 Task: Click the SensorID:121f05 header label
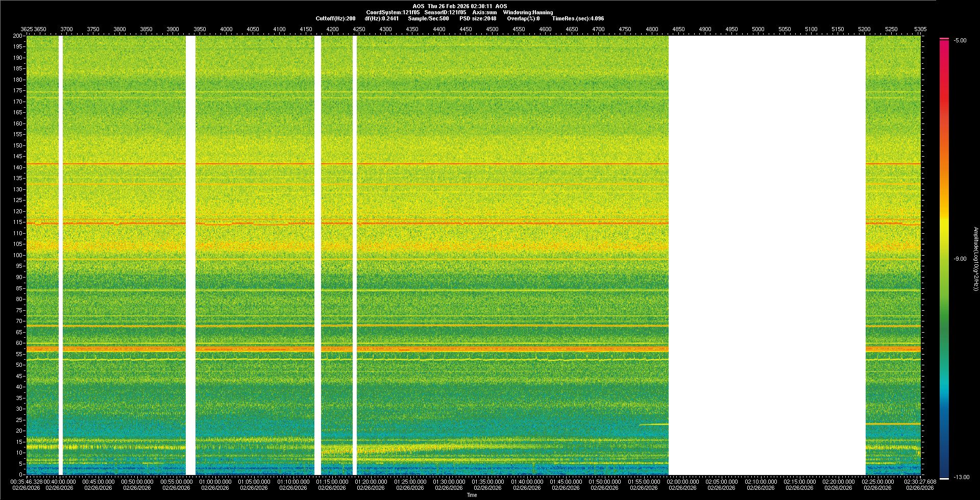445,12
